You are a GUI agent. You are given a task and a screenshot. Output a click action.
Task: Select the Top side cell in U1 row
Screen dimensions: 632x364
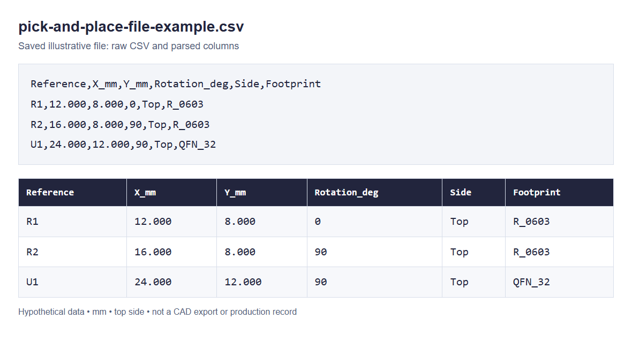point(473,282)
